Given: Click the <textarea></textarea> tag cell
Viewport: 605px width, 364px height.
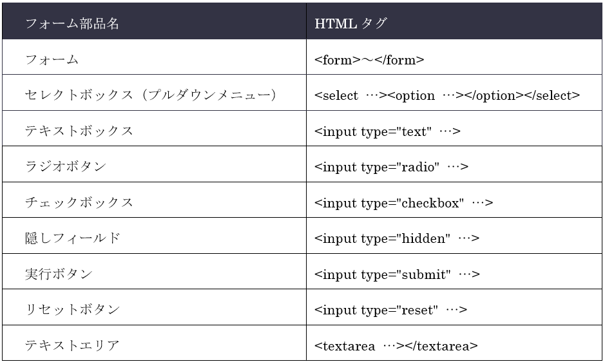Looking at the screenshot, I should [x=396, y=346].
